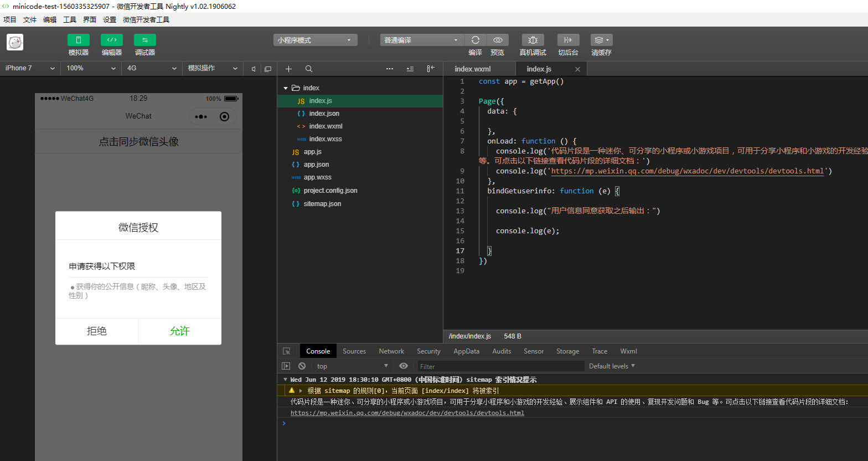This screenshot has height=461, width=868.
Task: Click the compile refresh icon
Action: 475,40
